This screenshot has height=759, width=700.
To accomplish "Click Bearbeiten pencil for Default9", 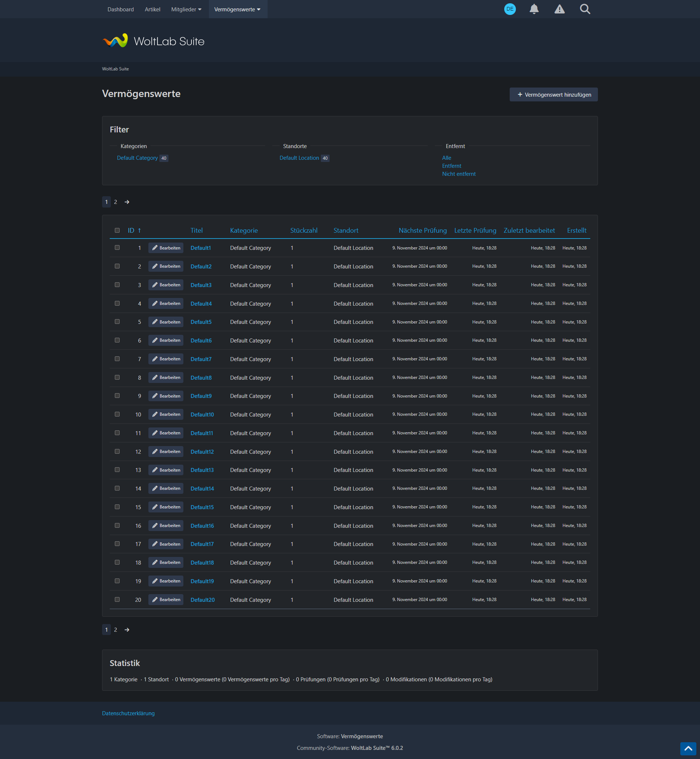I will point(166,396).
